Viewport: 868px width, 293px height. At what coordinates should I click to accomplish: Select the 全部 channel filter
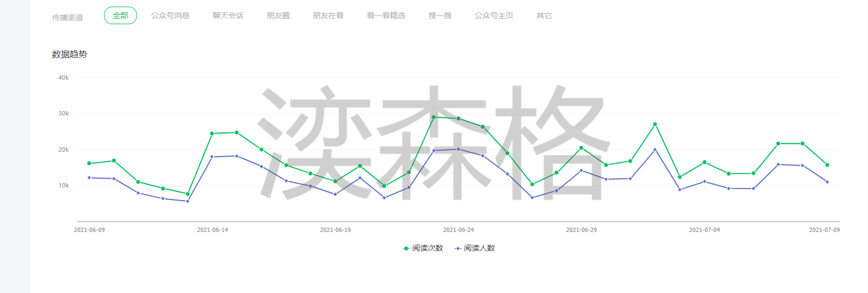pos(120,16)
